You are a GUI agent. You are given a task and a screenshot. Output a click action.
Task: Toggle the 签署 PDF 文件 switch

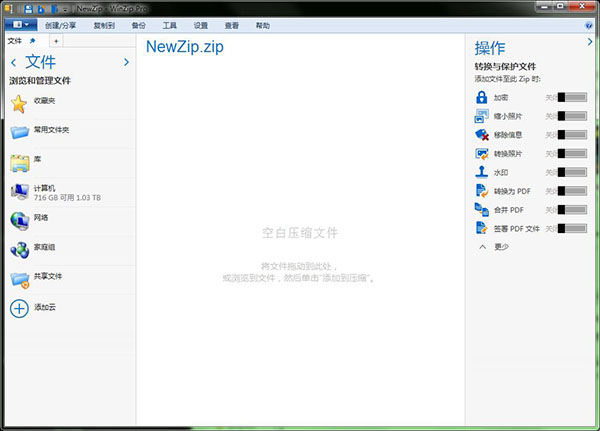[572, 229]
